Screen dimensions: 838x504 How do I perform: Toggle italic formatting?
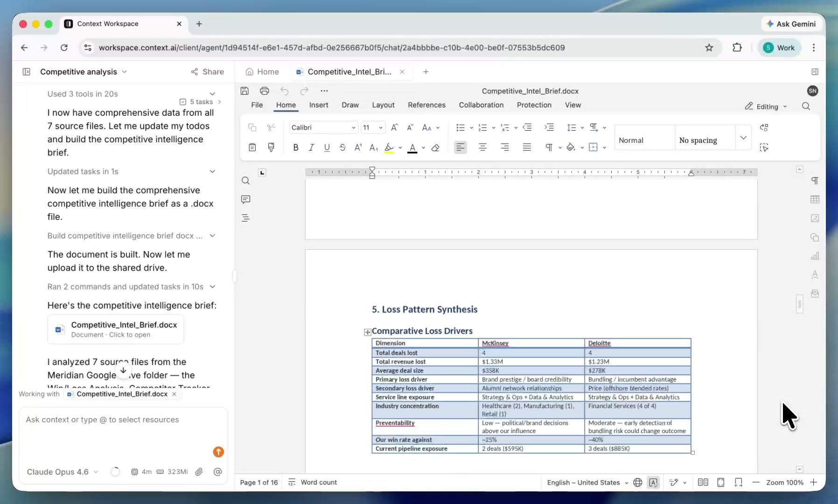(x=311, y=147)
